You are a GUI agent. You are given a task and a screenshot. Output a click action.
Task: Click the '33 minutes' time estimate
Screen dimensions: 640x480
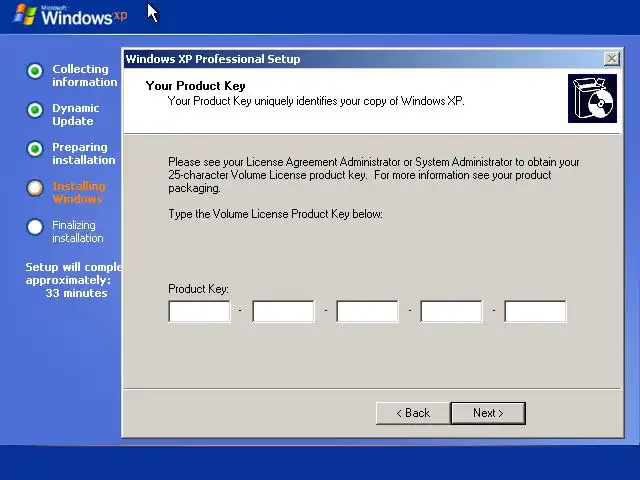(76, 293)
